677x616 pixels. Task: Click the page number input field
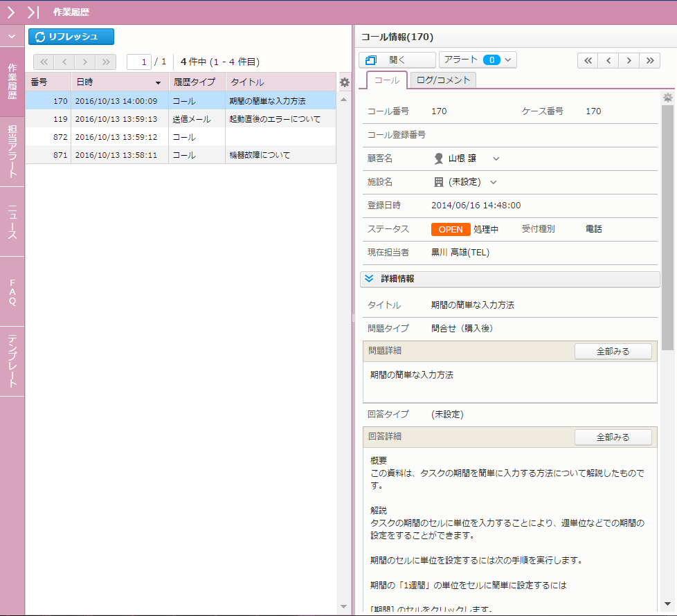click(139, 62)
